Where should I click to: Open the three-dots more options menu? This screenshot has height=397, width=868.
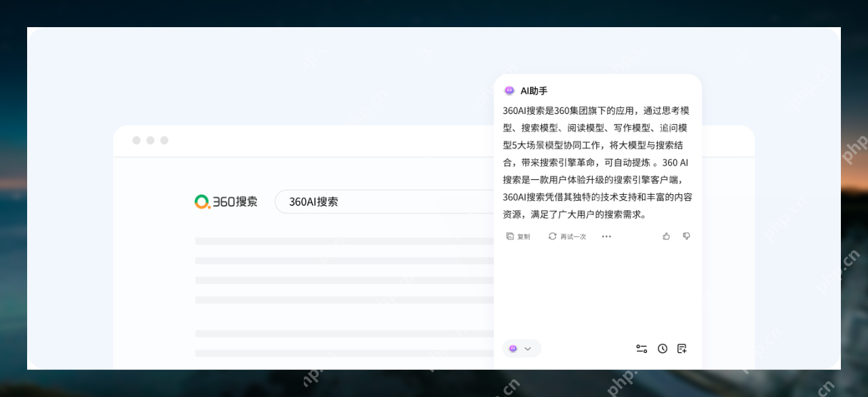(606, 236)
